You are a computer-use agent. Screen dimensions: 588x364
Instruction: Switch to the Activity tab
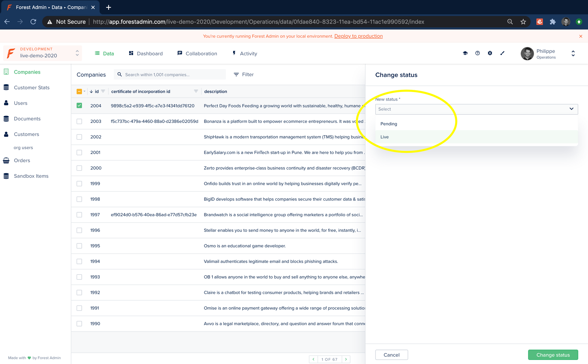click(245, 53)
